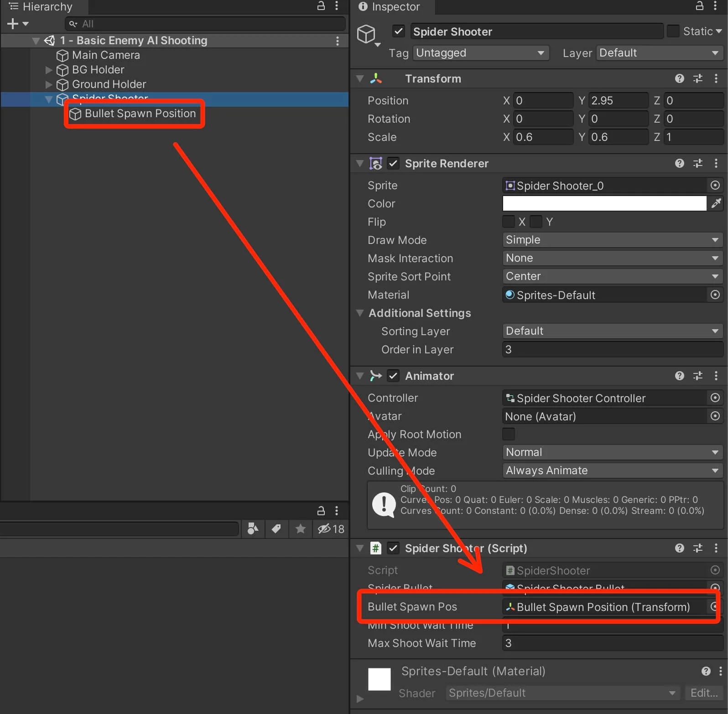
Task: Toggle hidden packages count 18
Action: (331, 529)
